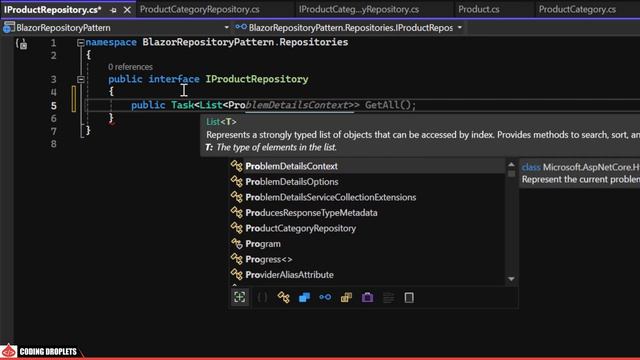
Task: Click the class icon beside ProductCategoryRepository
Action: tap(237, 228)
